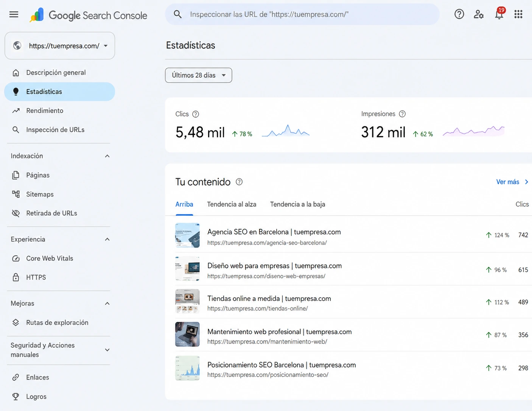Open Core Web Vitals report
The width and height of the screenshot is (532, 411).
coord(59,258)
